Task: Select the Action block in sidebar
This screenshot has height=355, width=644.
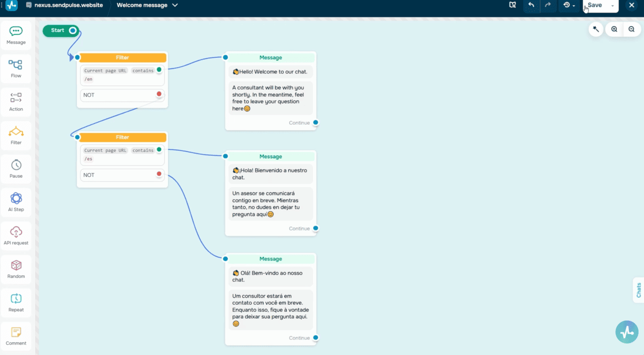Action: 16,102
